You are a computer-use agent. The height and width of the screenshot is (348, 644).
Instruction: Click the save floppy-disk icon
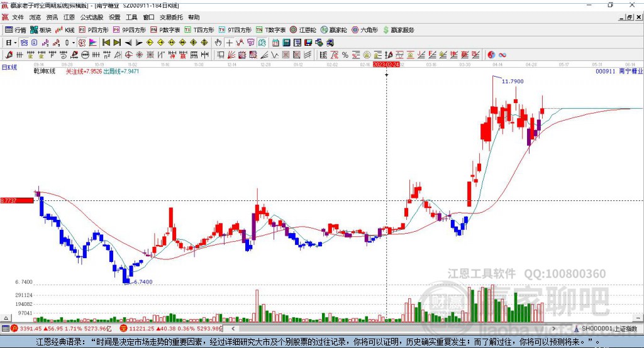[308, 43]
